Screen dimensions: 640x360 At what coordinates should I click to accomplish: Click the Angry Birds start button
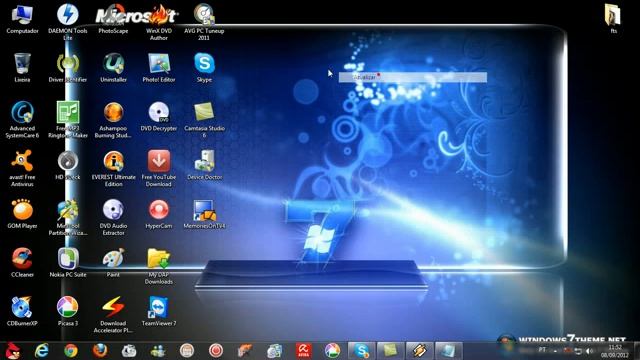click(12, 351)
